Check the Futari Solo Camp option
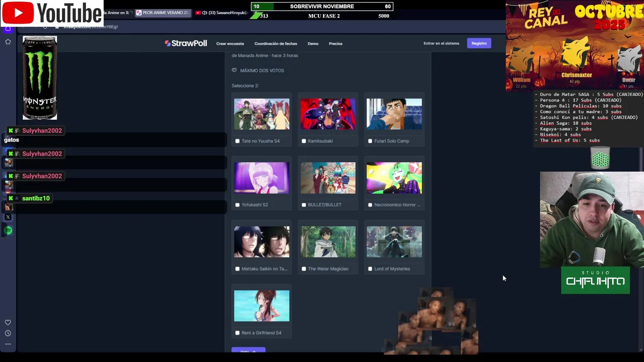This screenshot has width=644, height=362. (370, 141)
